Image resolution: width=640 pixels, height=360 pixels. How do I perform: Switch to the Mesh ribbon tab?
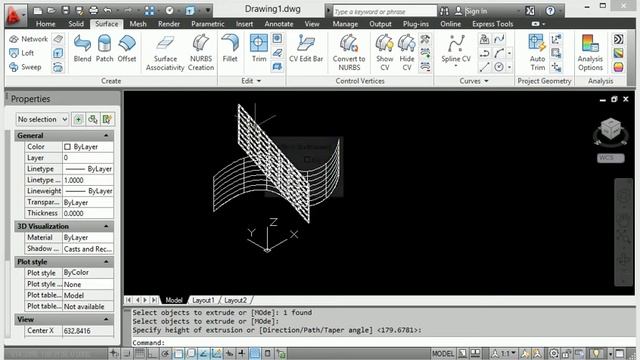(138, 24)
